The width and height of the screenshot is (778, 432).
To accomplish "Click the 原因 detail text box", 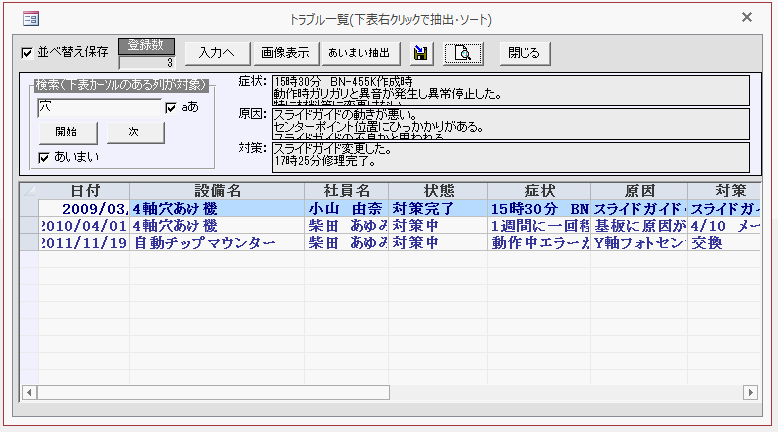I will point(511,123).
